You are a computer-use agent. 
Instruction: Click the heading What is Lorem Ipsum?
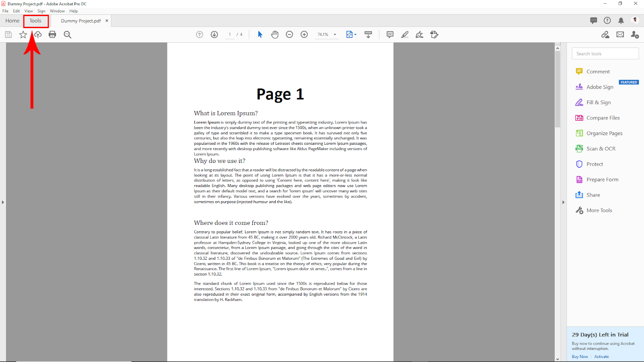click(226, 113)
